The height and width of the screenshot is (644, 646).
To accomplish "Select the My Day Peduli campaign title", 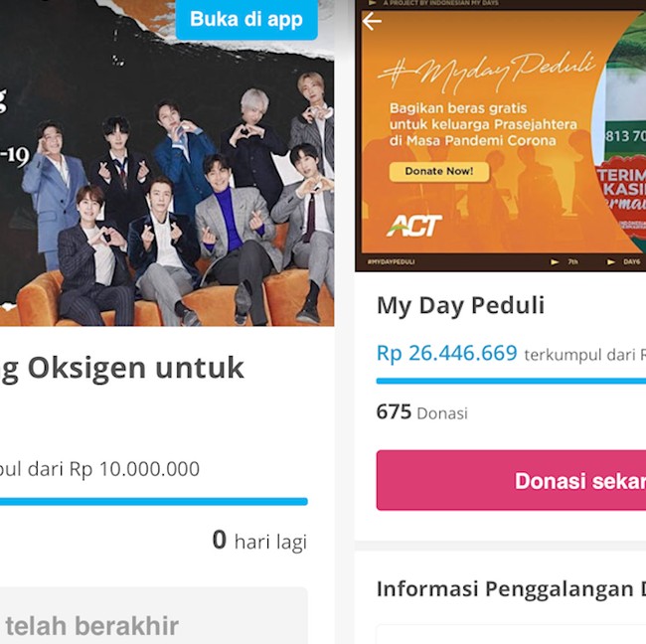I will (x=460, y=305).
